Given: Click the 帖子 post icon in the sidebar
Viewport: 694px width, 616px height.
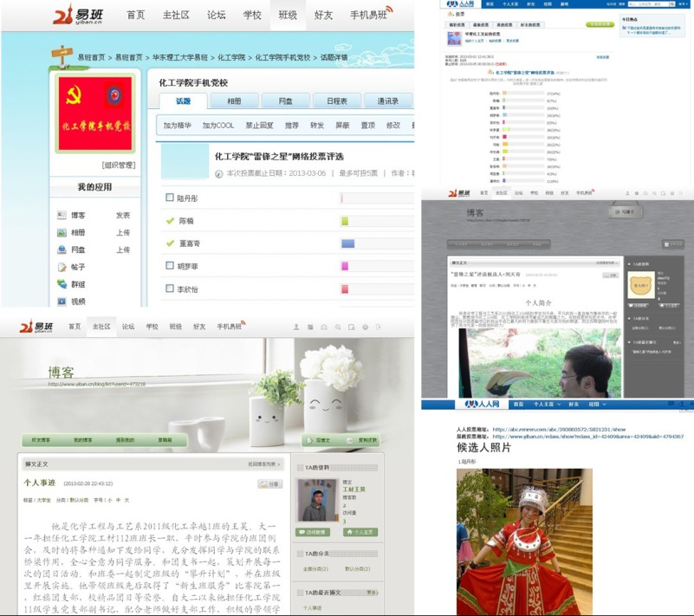Looking at the screenshot, I should (62, 268).
